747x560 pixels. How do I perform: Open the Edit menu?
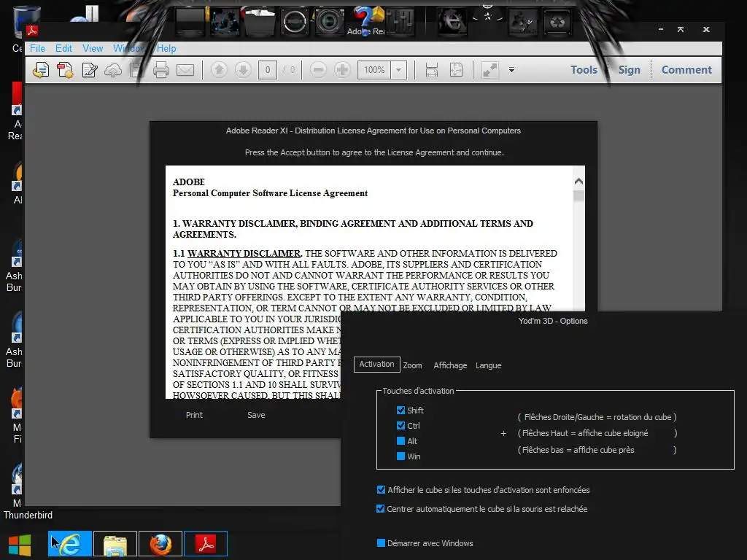pos(63,48)
